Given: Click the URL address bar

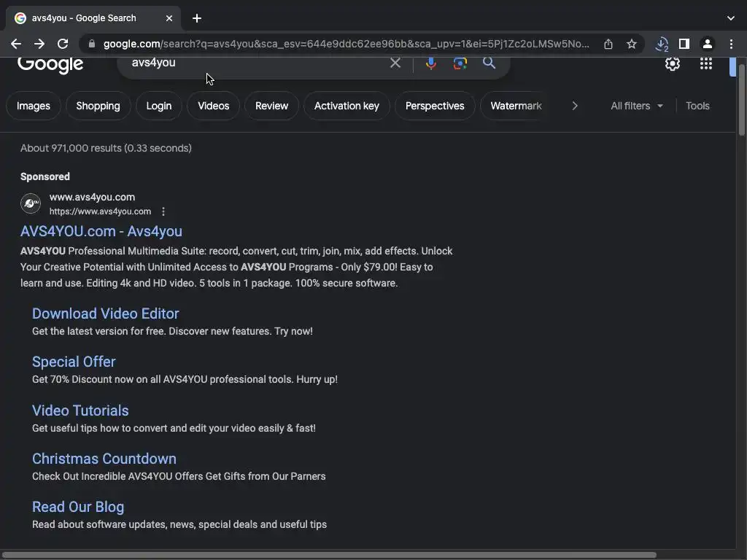Looking at the screenshot, I should [x=346, y=44].
